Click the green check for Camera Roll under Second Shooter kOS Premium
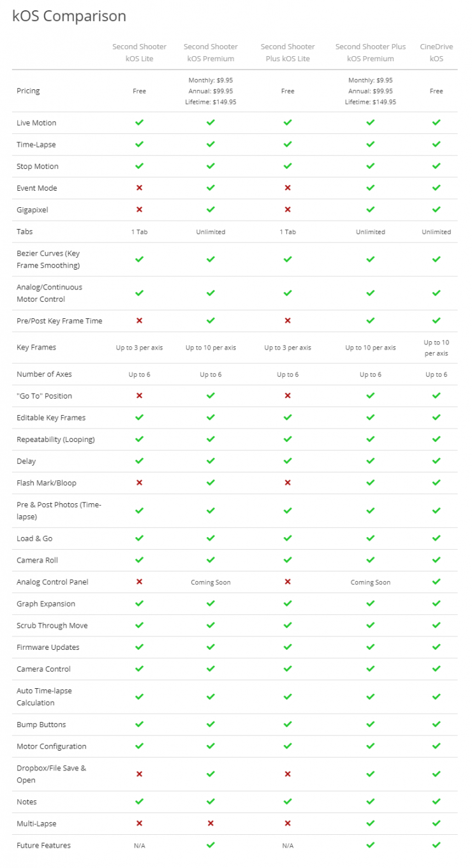The width and height of the screenshot is (472, 868). click(x=210, y=560)
